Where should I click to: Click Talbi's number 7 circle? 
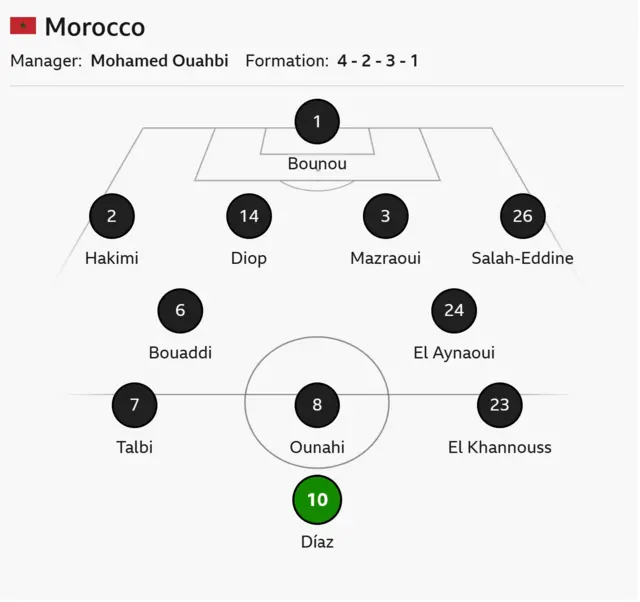point(134,405)
